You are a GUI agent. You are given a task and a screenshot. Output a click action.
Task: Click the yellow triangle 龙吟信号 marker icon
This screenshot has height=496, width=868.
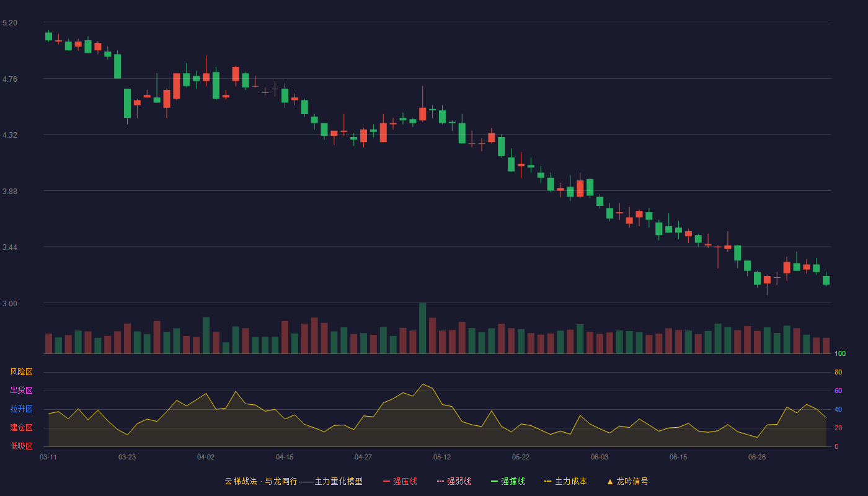[610, 481]
